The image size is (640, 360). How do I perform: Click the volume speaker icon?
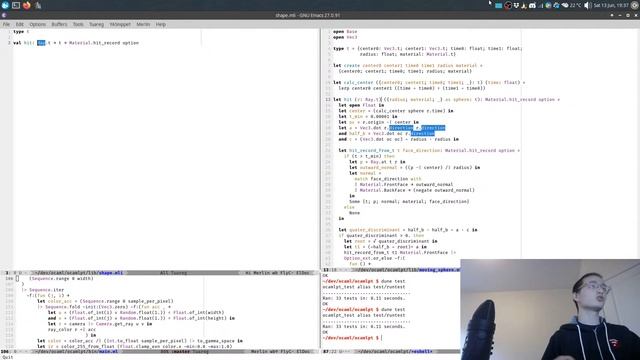(588, 6)
